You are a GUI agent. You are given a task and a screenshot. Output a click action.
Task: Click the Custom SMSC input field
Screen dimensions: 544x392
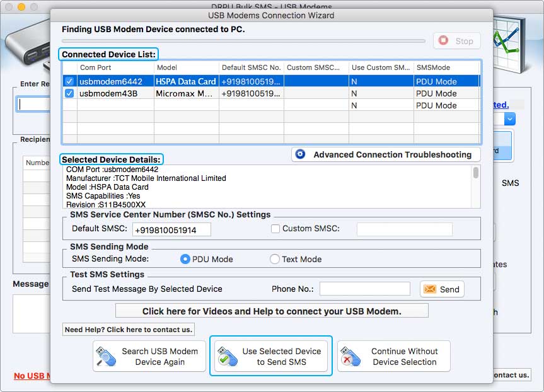click(405, 229)
